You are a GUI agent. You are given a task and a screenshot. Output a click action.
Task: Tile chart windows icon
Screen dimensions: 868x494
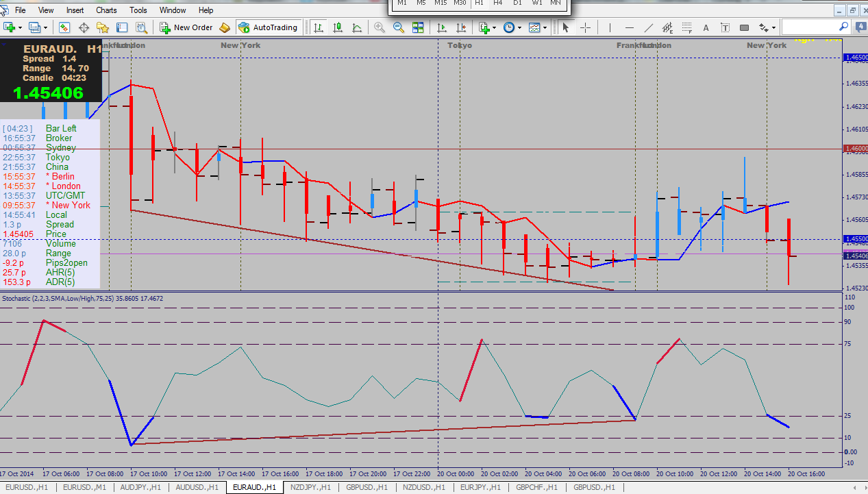pos(418,27)
